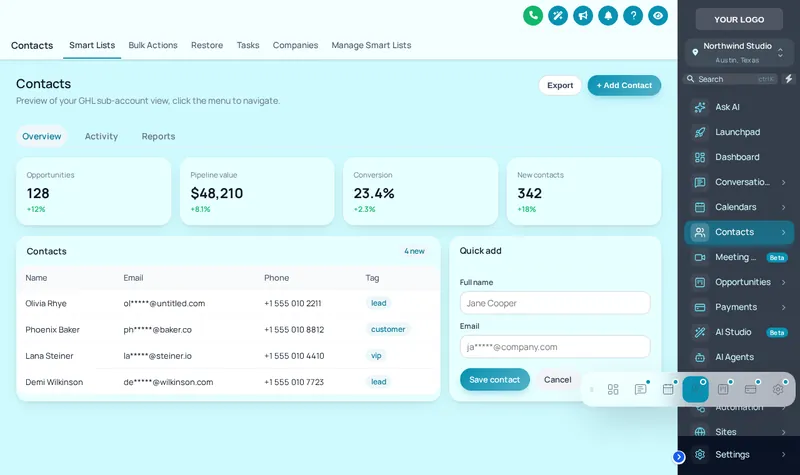
Task: Click the question mark help icon
Action: (x=633, y=16)
